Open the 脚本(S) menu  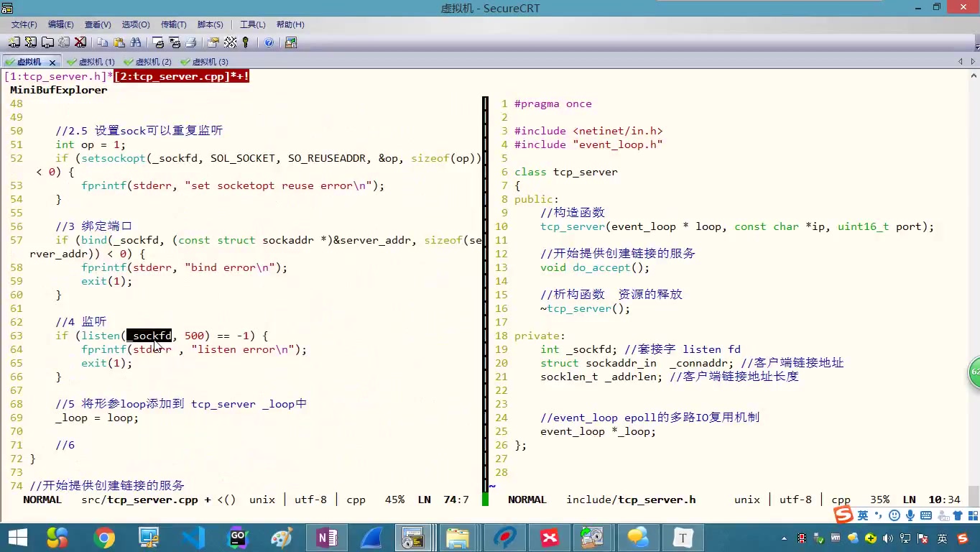coord(211,24)
